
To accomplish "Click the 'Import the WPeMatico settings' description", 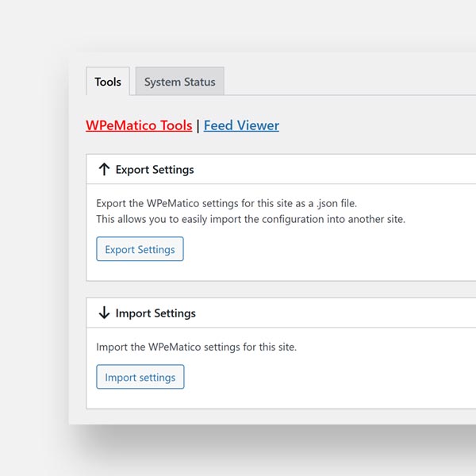I will click(196, 347).
